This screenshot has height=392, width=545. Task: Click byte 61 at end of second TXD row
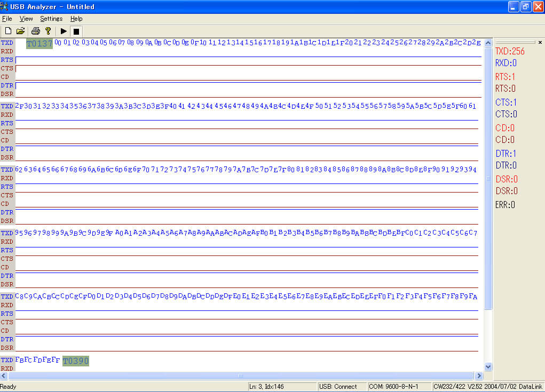[472, 106]
